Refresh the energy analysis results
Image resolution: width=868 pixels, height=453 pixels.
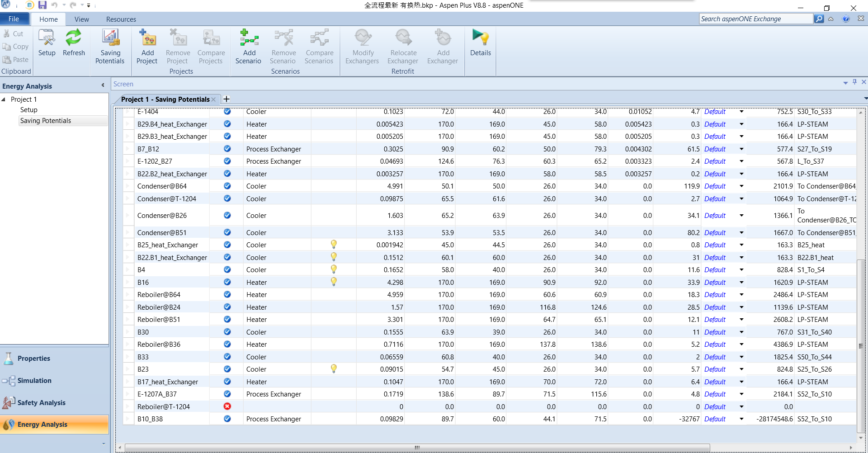[74, 43]
